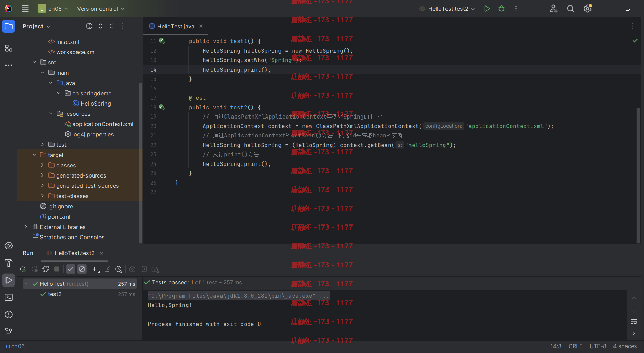
Task: Collapse the main folder
Action: point(43,73)
